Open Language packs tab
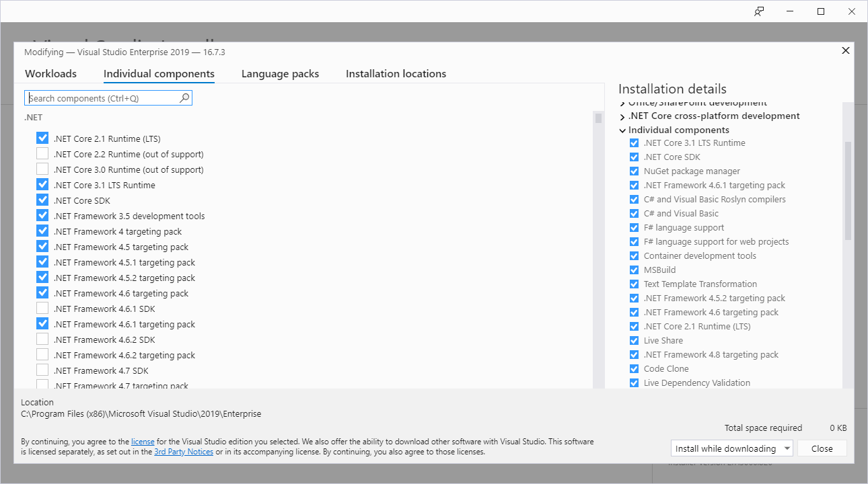This screenshot has width=868, height=484. coord(280,74)
